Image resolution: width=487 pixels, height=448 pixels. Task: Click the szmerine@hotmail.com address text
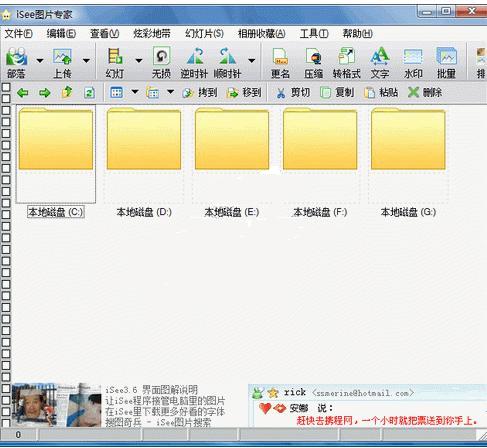[x=363, y=393]
